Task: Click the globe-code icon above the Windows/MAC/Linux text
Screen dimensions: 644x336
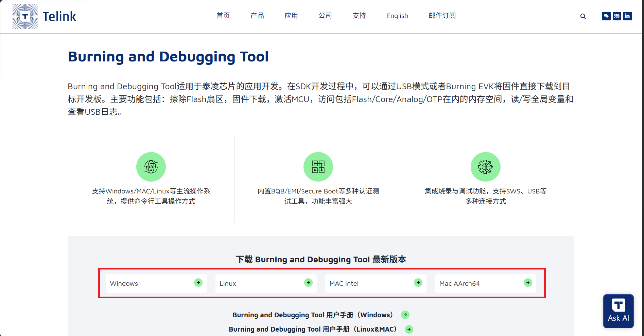Action: click(151, 167)
